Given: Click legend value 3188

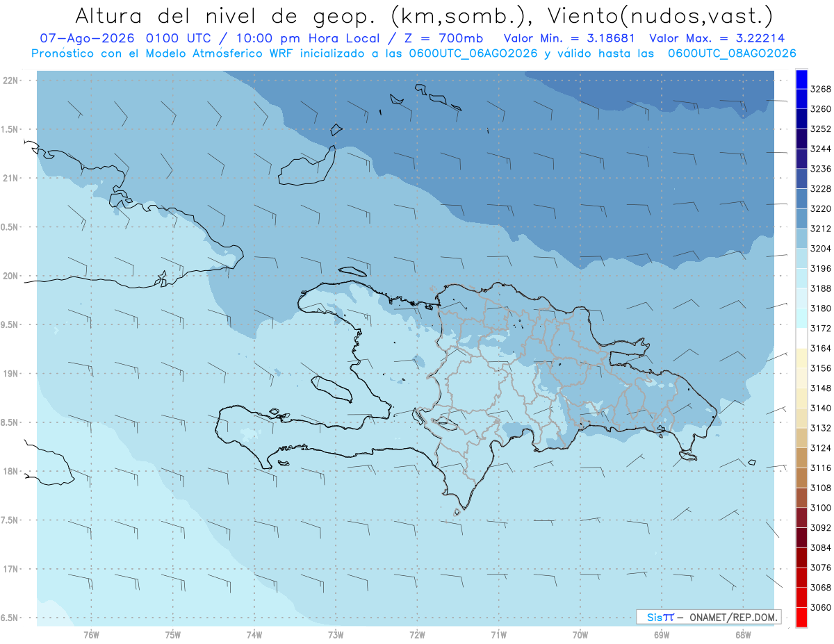Looking at the screenshot, I should pos(821,288).
